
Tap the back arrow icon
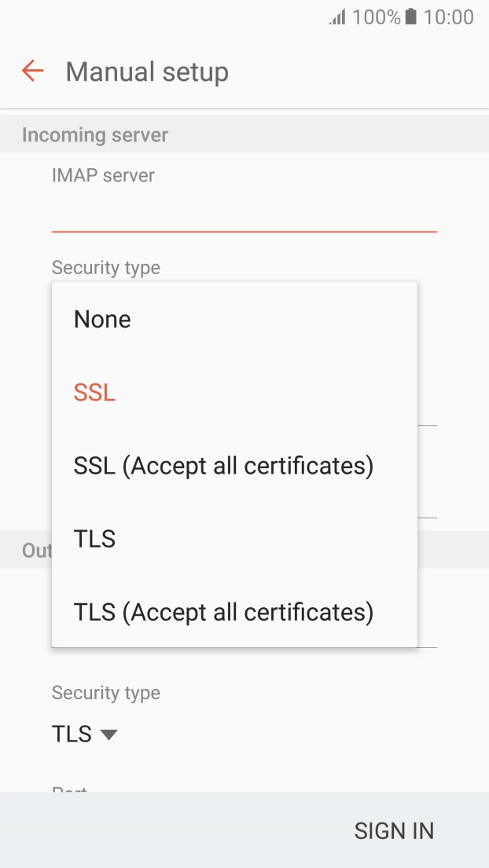(31, 71)
